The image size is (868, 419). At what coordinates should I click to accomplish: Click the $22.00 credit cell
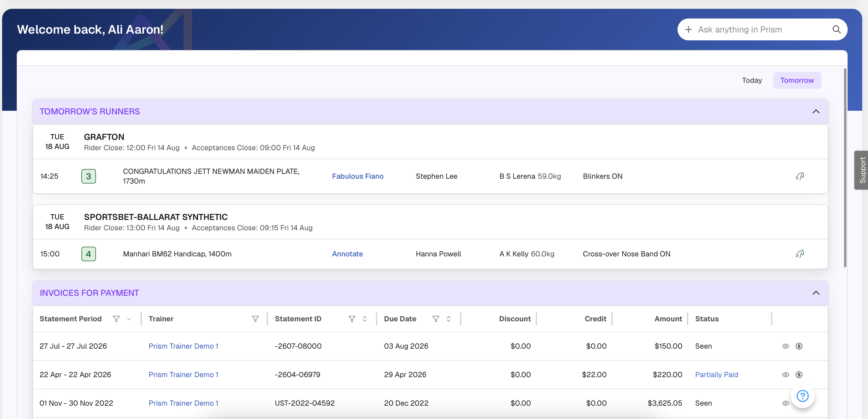(x=594, y=375)
